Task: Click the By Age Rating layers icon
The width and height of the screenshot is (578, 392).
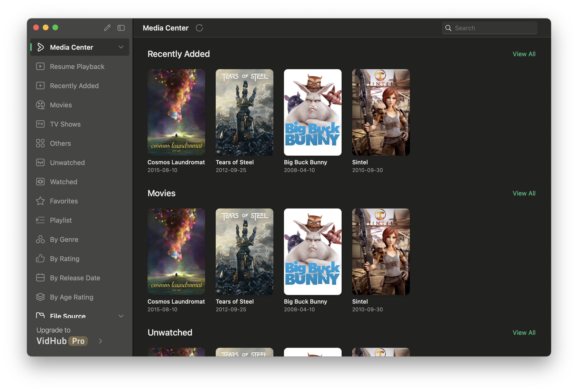Action: pyautogui.click(x=40, y=297)
